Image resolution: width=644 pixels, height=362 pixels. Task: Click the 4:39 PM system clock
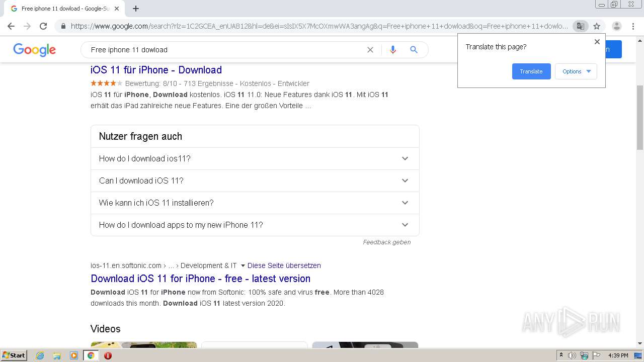tap(618, 355)
